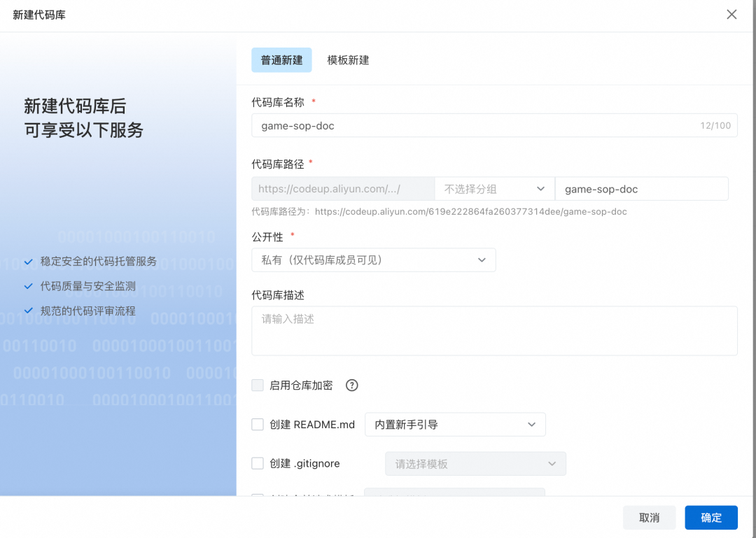Open the 不选择分组 dropdown
This screenshot has width=756, height=538.
(494, 188)
